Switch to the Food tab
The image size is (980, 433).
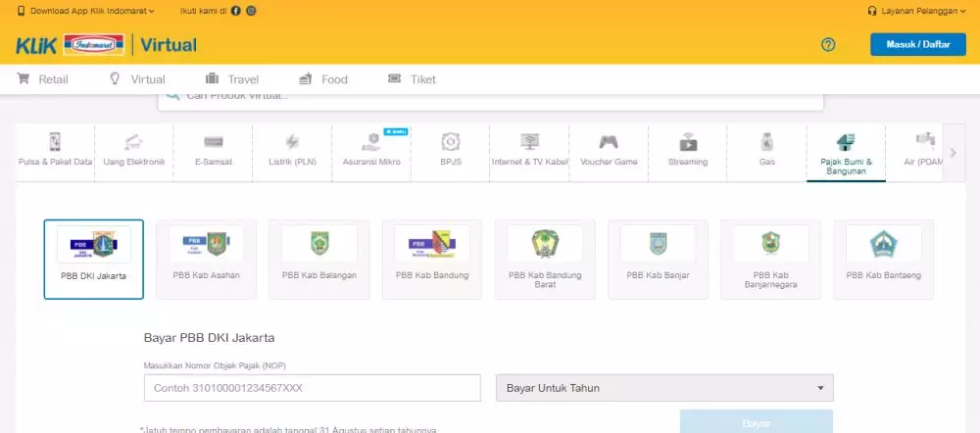point(322,79)
